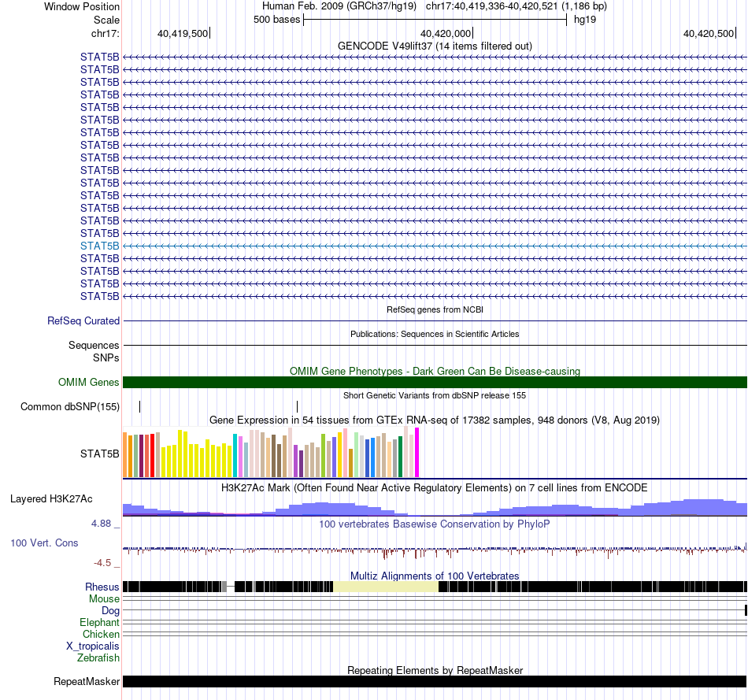Image resolution: width=748 pixels, height=700 pixels.
Task: Click the Multiz Alignments of 100 Vertebrates title
Action: point(435,576)
